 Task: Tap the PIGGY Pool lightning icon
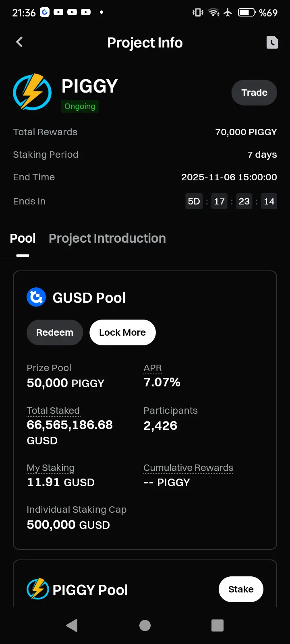(x=37, y=589)
